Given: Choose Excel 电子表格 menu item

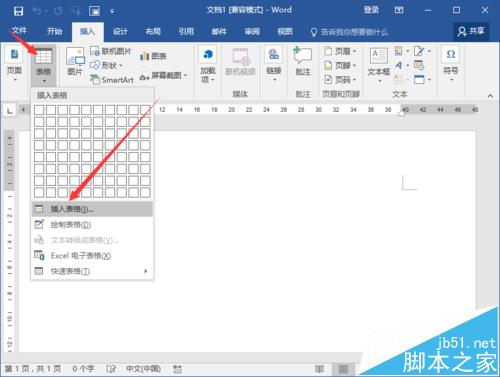Looking at the screenshot, I should coord(92,256).
